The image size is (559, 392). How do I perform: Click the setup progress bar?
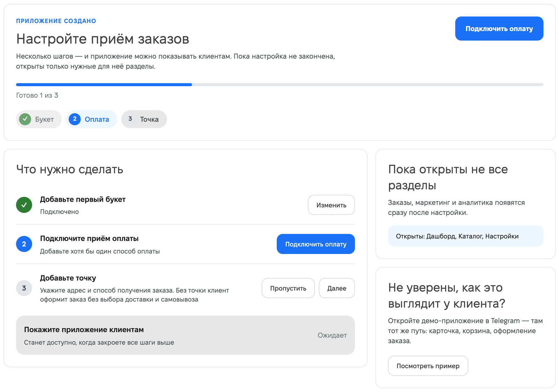click(x=279, y=85)
